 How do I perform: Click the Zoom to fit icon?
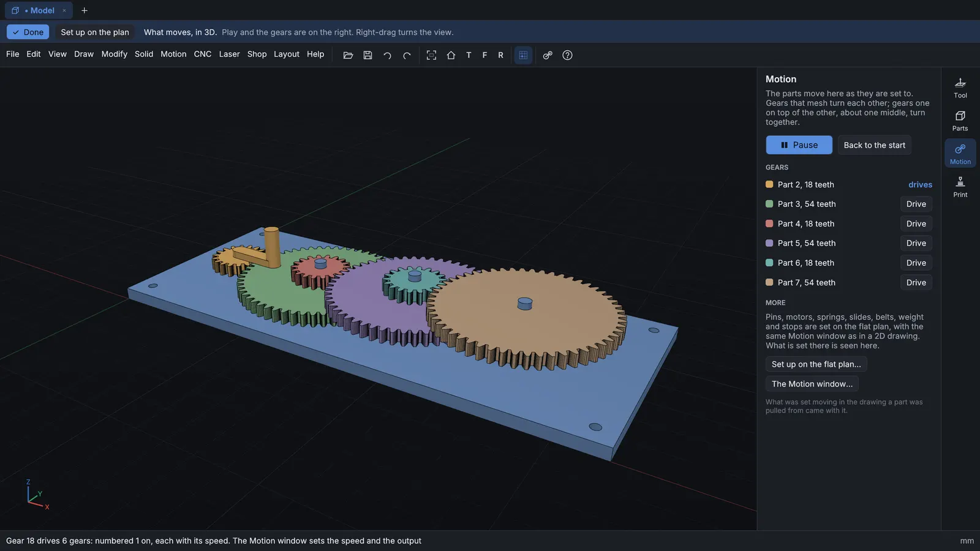pos(431,55)
